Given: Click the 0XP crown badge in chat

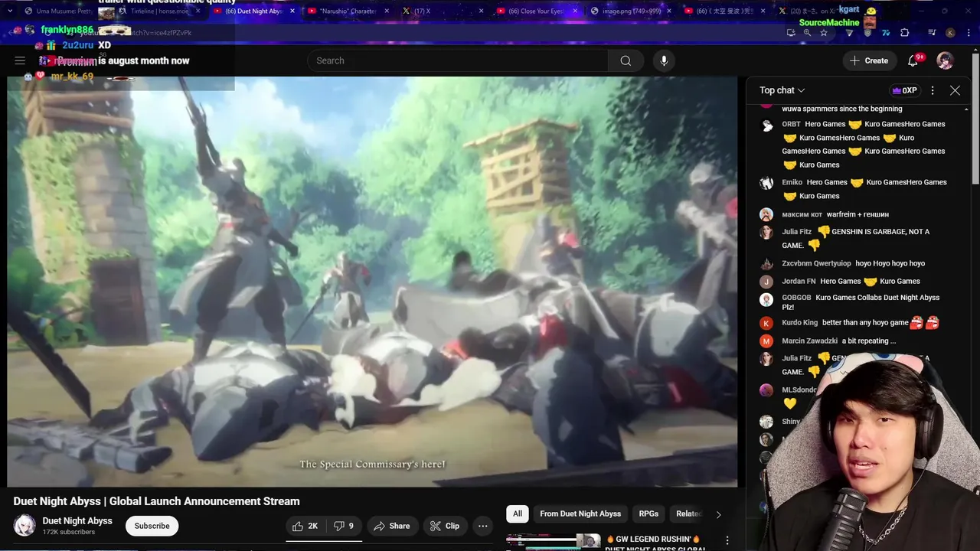Looking at the screenshot, I should 903,90.
